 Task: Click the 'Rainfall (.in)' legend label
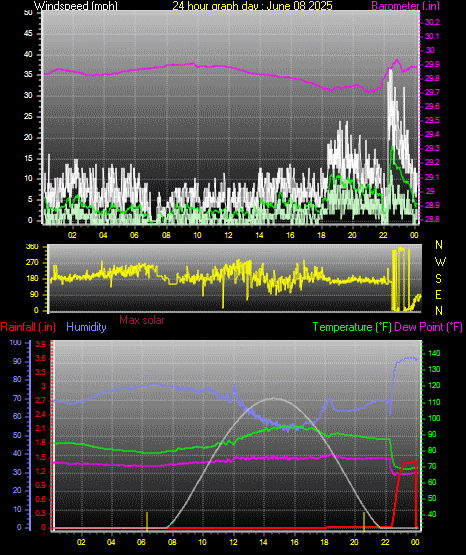point(28,327)
